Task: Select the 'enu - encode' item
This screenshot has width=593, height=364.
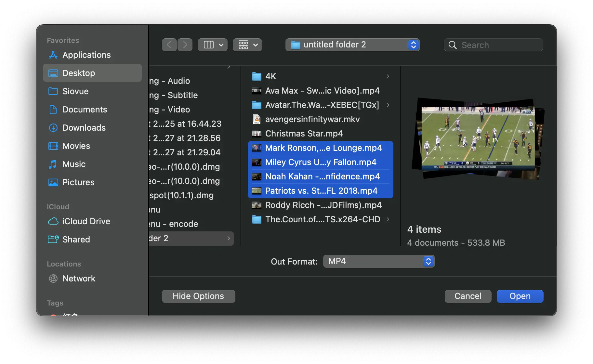Action: click(x=191, y=224)
